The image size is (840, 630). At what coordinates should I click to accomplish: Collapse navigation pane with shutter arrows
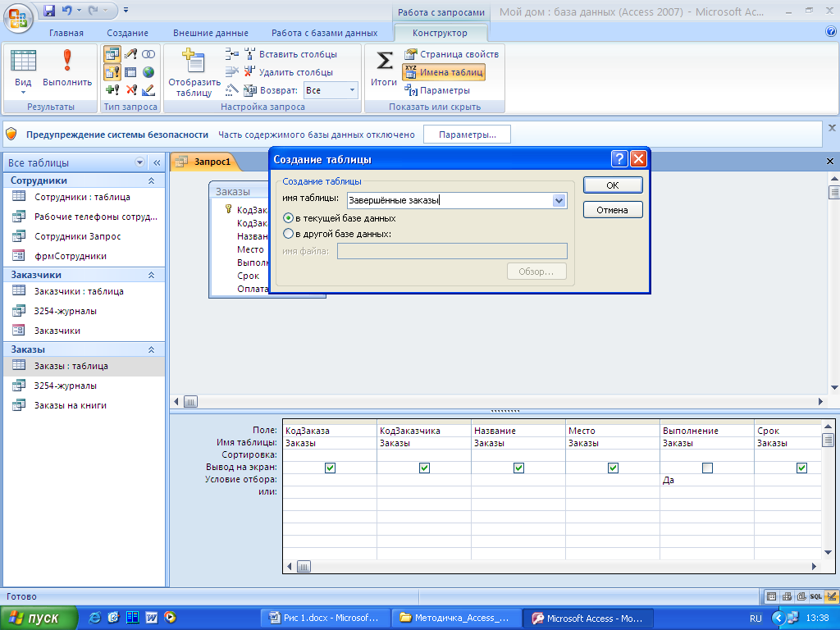(157, 162)
